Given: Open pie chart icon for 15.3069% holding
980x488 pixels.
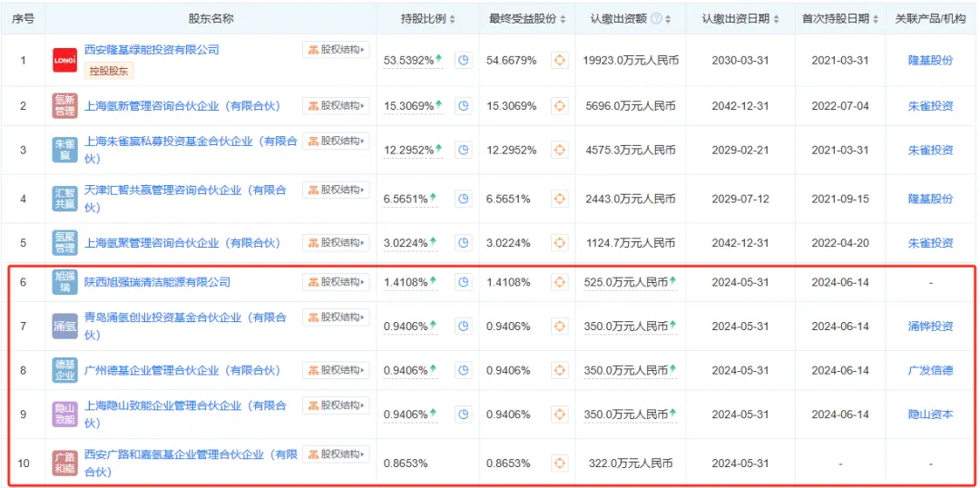Looking at the screenshot, I should pos(463,106).
